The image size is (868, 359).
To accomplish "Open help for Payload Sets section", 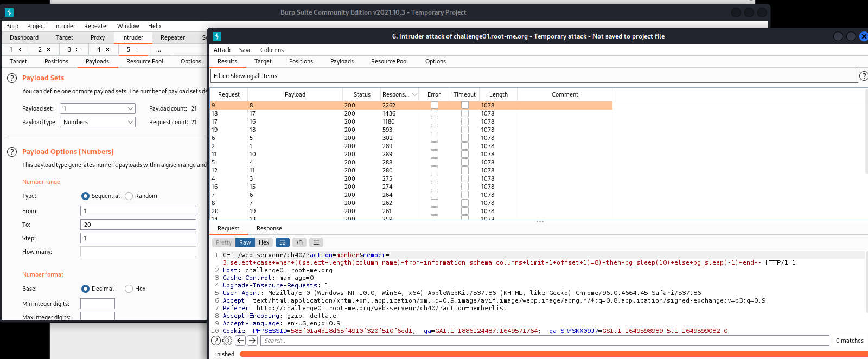I will (12, 78).
